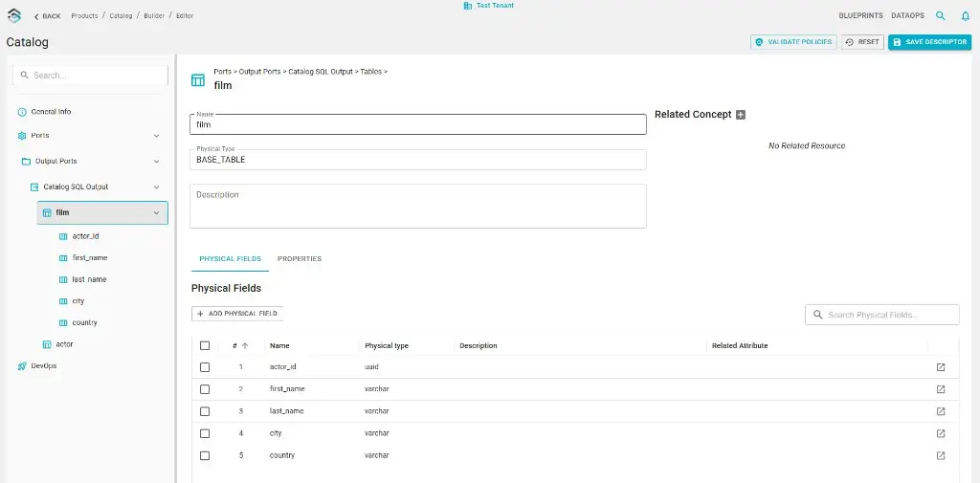Open first_name row external link icon
Image resolution: width=980 pixels, height=483 pixels.
(x=941, y=389)
